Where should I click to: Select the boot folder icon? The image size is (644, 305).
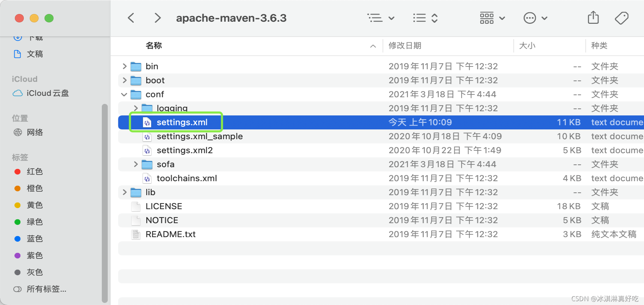pos(136,80)
